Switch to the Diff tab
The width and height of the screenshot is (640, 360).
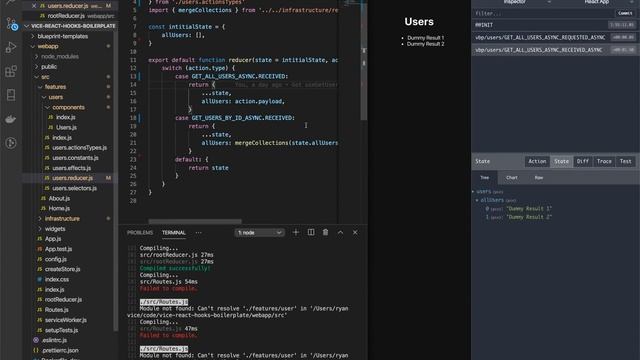[582, 161]
